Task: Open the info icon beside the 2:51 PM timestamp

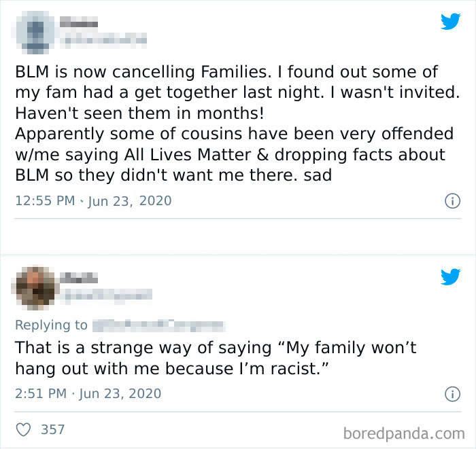Action: pos(449,393)
